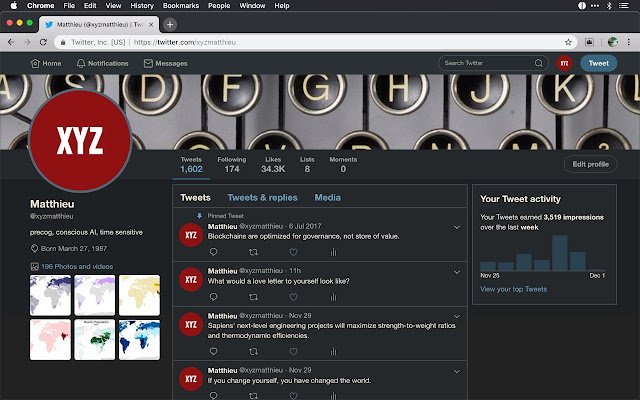Click the Chrome profile avatar
Image resolution: width=640 pixels, height=400 pixels.
pos(613,42)
